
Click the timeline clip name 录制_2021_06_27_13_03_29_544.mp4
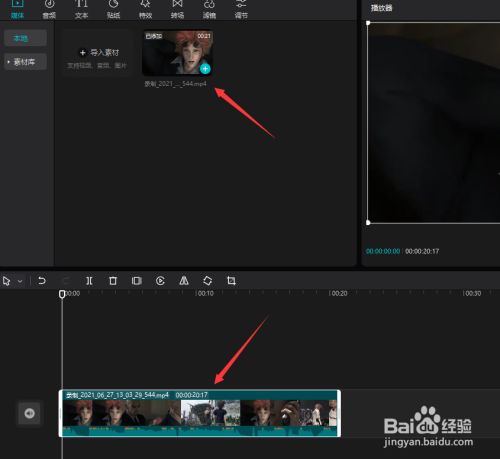click(x=117, y=395)
